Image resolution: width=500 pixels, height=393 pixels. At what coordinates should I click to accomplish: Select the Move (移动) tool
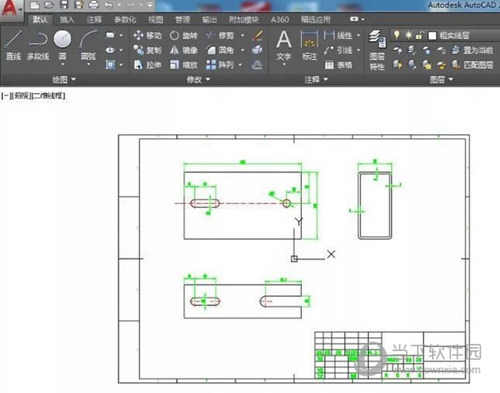[147, 35]
